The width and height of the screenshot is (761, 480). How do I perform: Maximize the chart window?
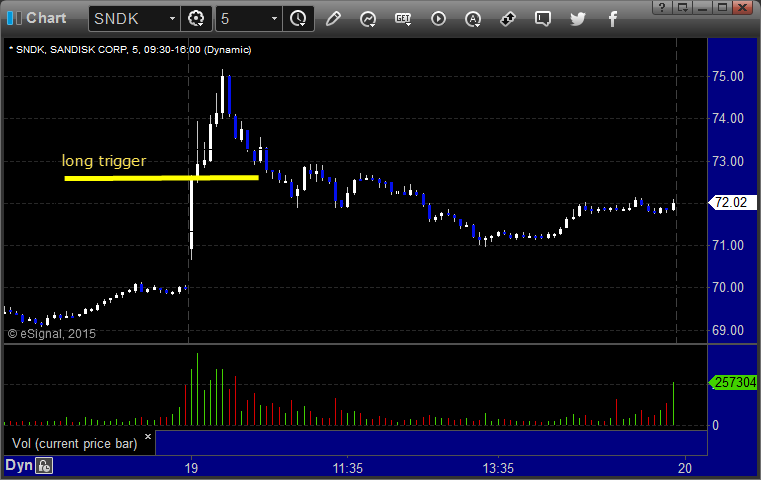pos(722,7)
